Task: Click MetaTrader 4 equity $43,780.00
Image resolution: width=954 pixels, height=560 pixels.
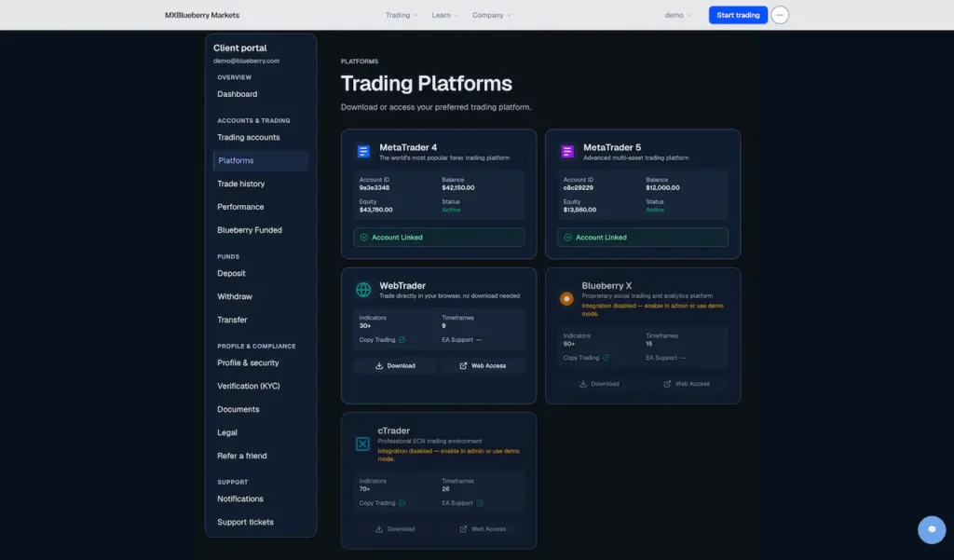Action: pos(376,210)
